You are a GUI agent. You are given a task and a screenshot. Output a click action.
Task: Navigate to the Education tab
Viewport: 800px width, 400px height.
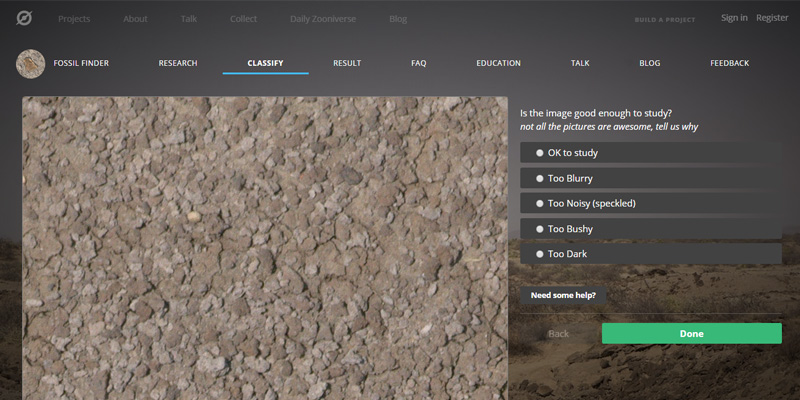coord(498,63)
